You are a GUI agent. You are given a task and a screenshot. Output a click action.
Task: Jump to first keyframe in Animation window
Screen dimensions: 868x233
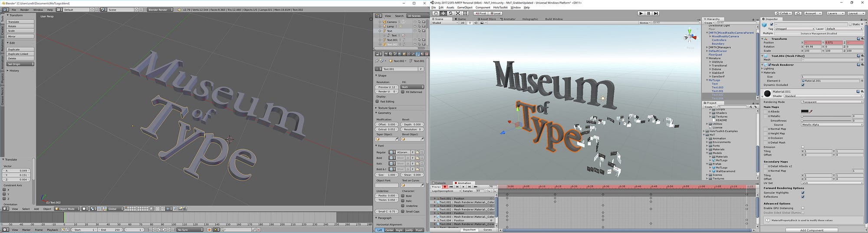click(x=451, y=187)
